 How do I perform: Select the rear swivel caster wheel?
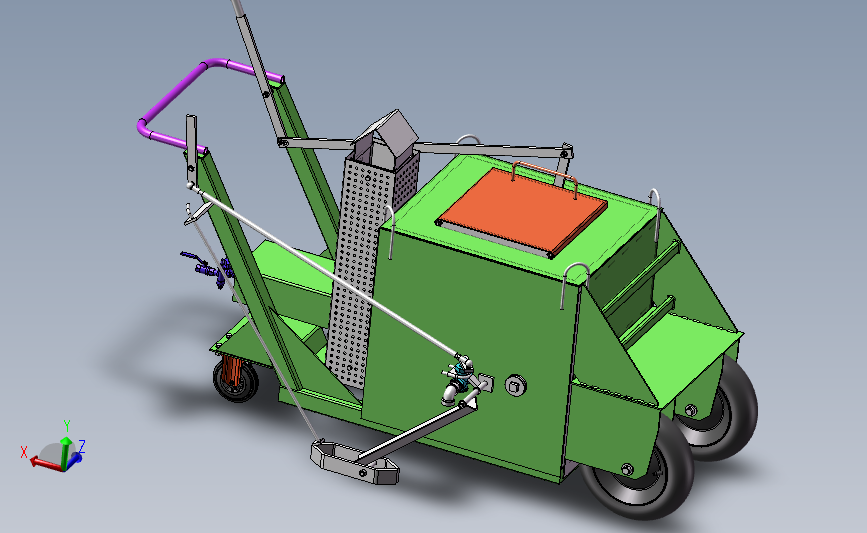236,379
